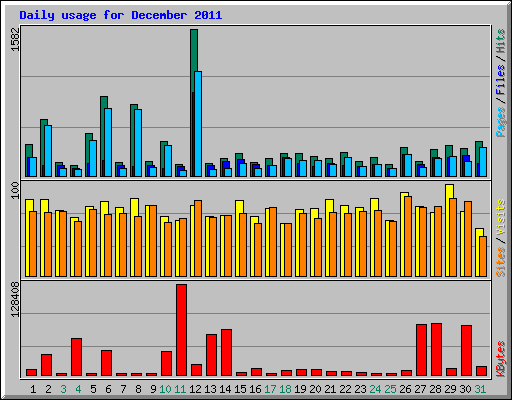
Task: Click the 128408 KBytes axis value
Action: 15,299
